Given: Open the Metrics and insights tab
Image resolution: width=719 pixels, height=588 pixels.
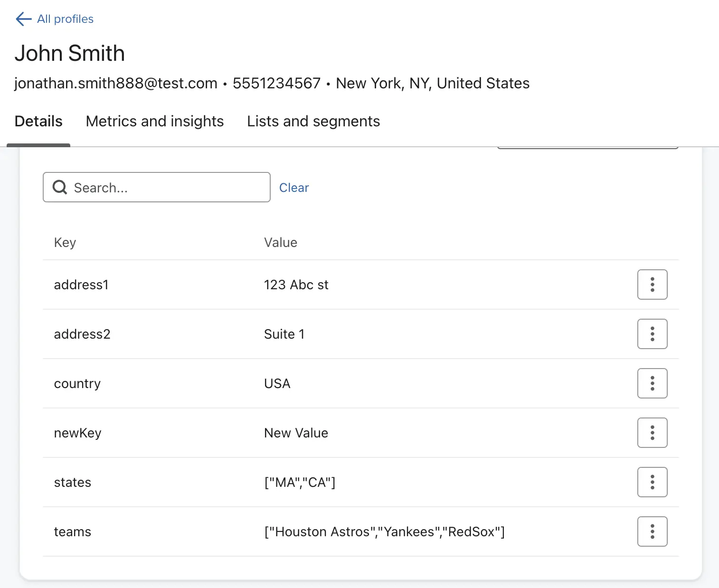Looking at the screenshot, I should (x=154, y=122).
